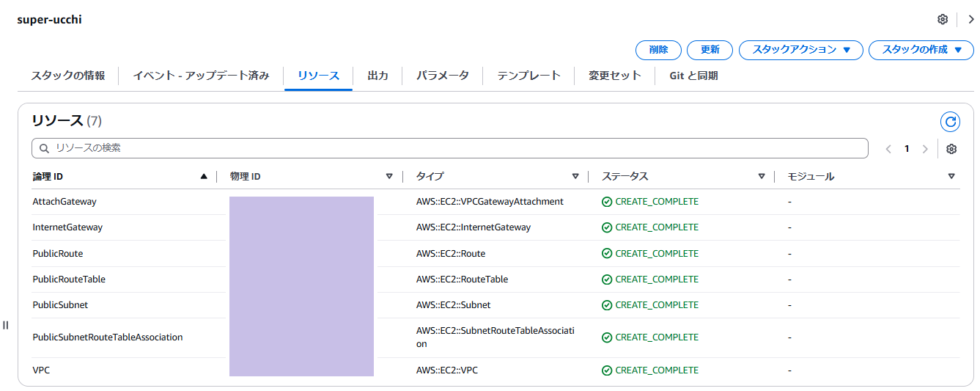
Task: Click PublicSubnetRouteTableAssociation logical ID
Action: coord(108,337)
